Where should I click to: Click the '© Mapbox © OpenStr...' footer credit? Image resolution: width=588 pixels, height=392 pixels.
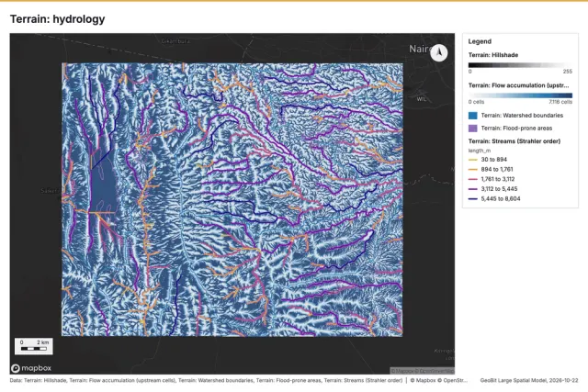(439, 380)
